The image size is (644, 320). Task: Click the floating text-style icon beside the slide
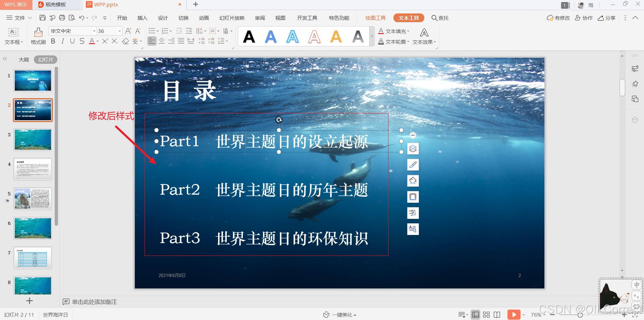click(413, 213)
